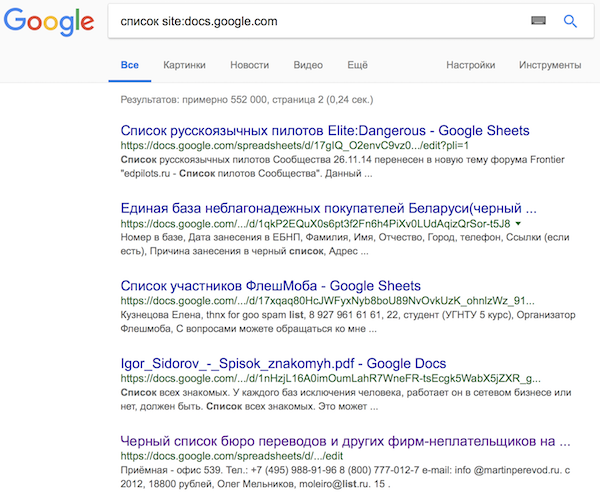Click the blue magnifier search icon

coord(570,21)
